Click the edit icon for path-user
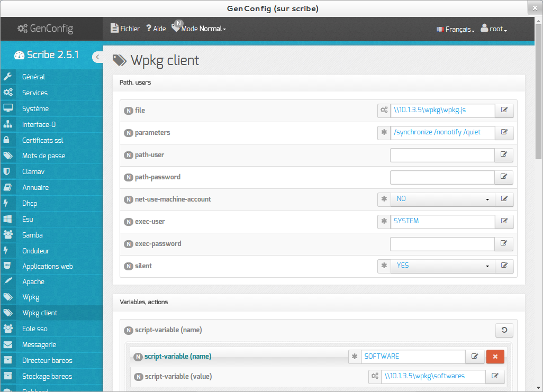This screenshot has width=543, height=392. coord(504,155)
